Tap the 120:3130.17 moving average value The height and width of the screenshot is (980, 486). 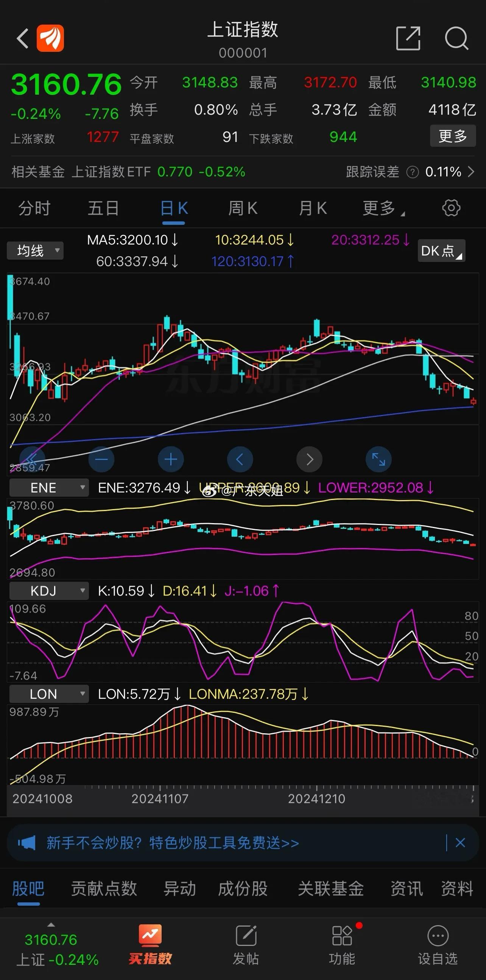pos(252,261)
